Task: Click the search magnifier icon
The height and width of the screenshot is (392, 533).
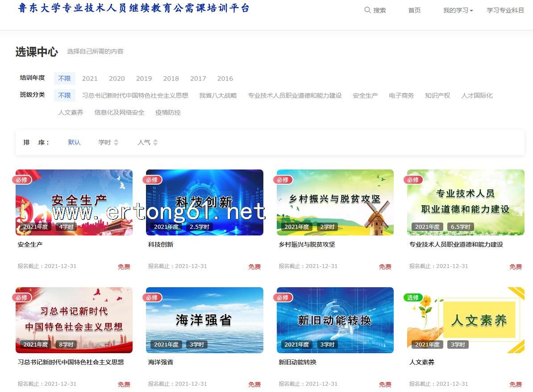Action: [367, 10]
